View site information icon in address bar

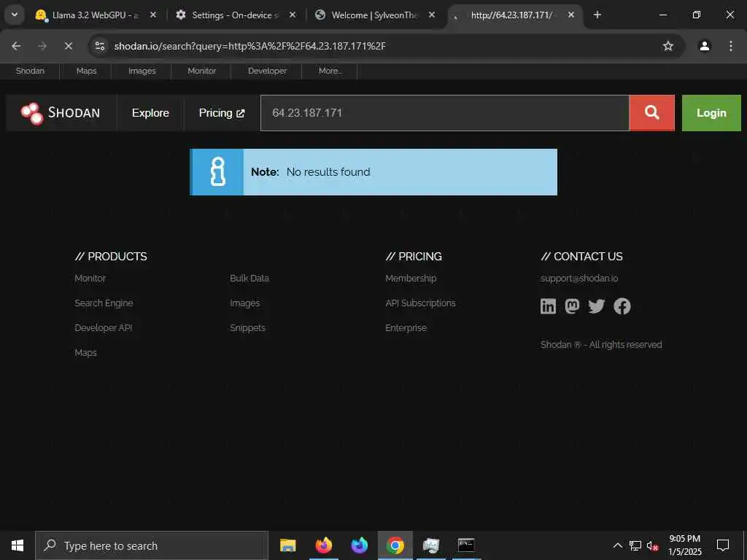[100, 46]
